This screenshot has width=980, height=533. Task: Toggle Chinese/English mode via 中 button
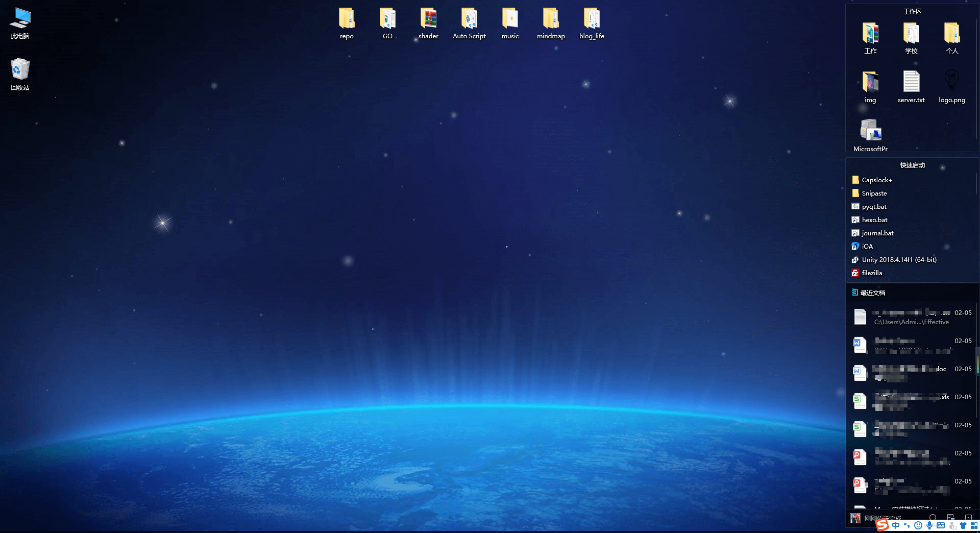click(896, 525)
